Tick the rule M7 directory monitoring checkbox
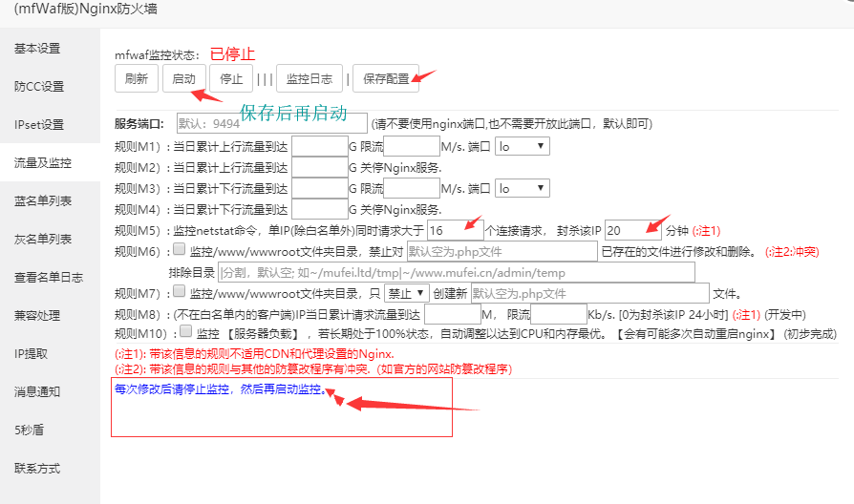Image resolution: width=854 pixels, height=504 pixels. (180, 292)
